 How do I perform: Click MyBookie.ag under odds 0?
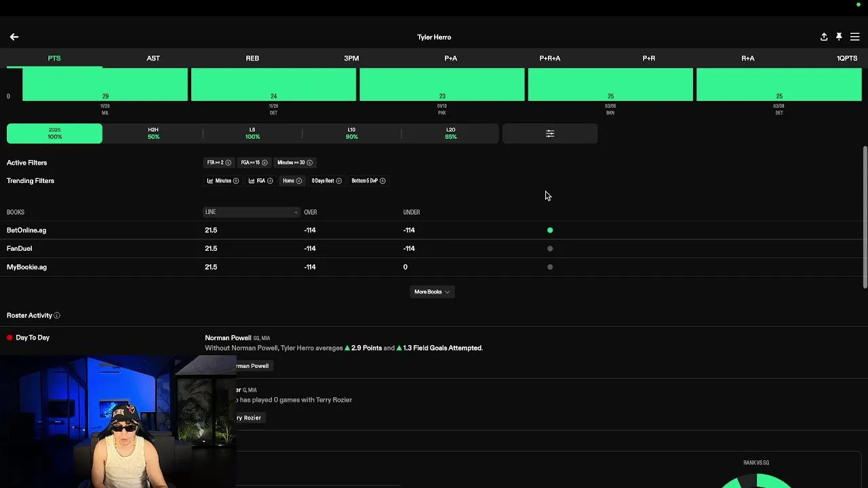(406, 267)
